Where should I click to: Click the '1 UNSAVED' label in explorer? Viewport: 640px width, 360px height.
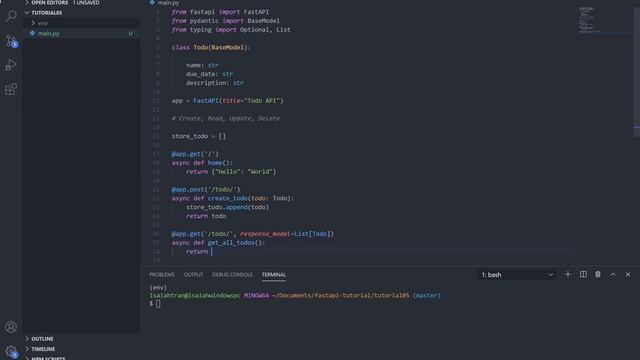coord(86,2)
